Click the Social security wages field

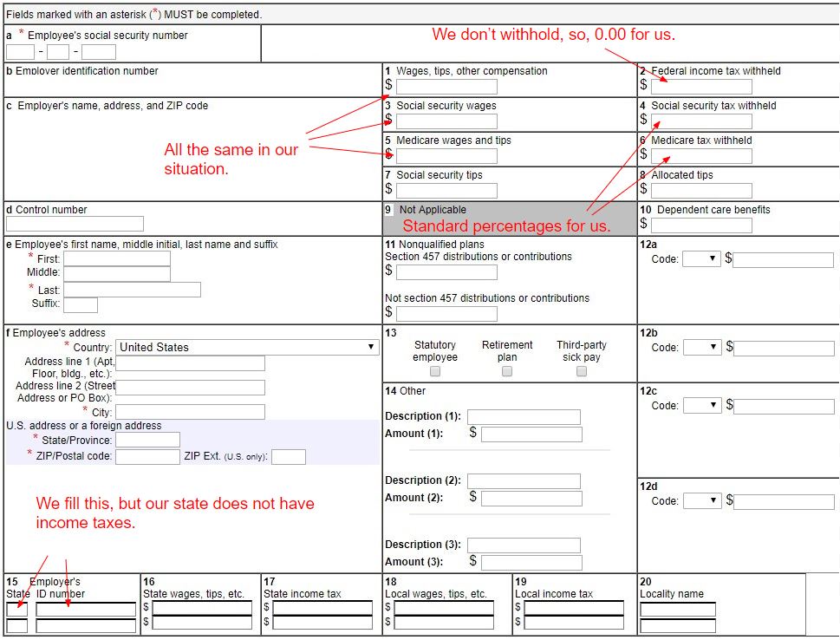[446, 121]
